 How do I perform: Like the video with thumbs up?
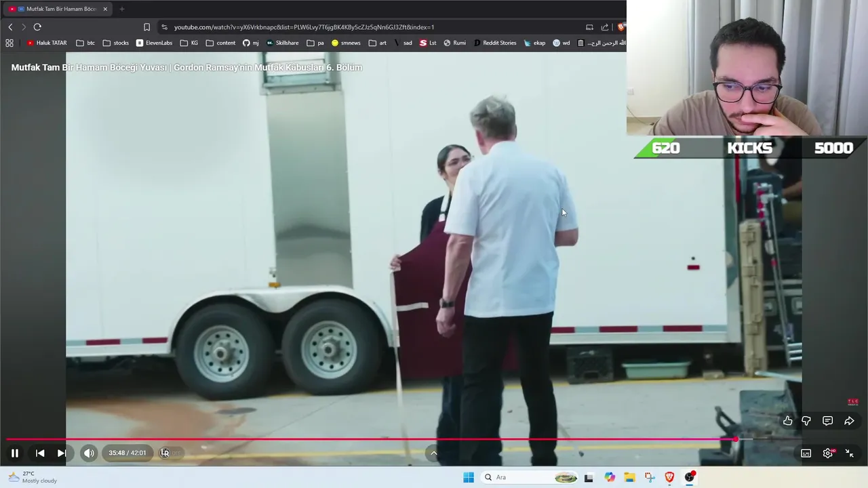(787, 421)
